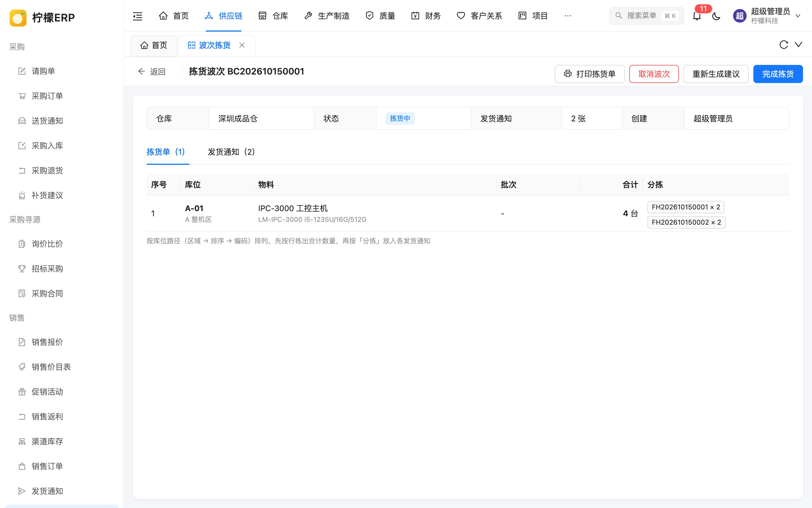The image size is (812, 508).
Task: Toggle dark mode moon icon
Action: (716, 16)
